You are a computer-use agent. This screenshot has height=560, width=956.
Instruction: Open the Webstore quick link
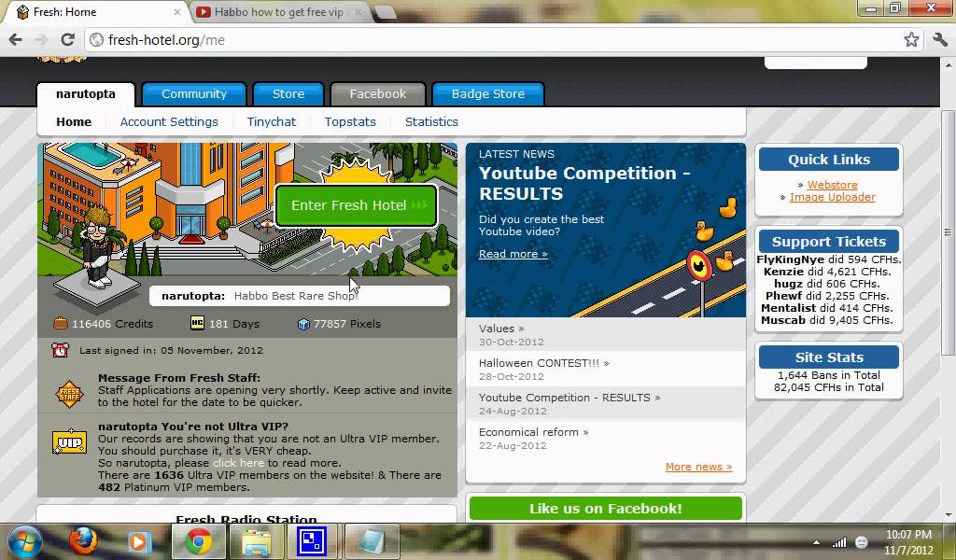click(x=832, y=185)
